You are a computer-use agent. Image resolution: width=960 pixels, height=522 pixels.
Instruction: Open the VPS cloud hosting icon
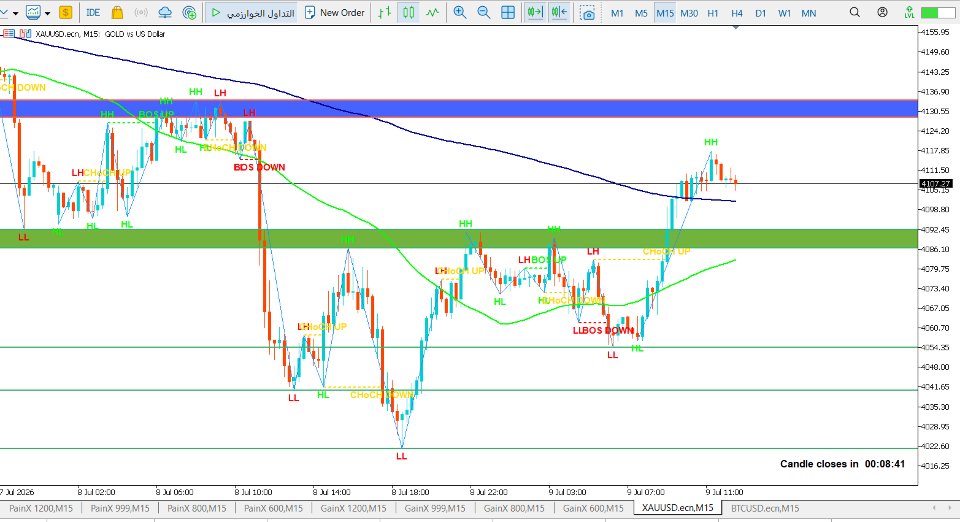(165, 12)
